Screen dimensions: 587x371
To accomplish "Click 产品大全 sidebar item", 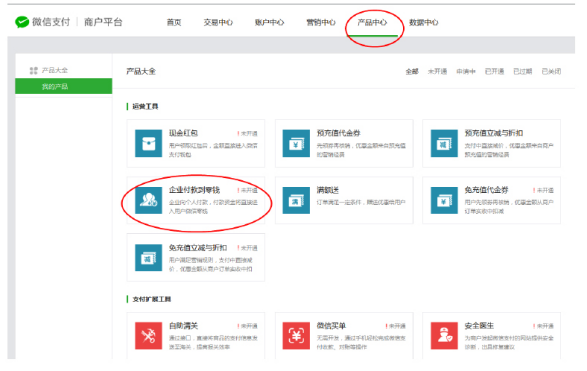I will tap(49, 70).
